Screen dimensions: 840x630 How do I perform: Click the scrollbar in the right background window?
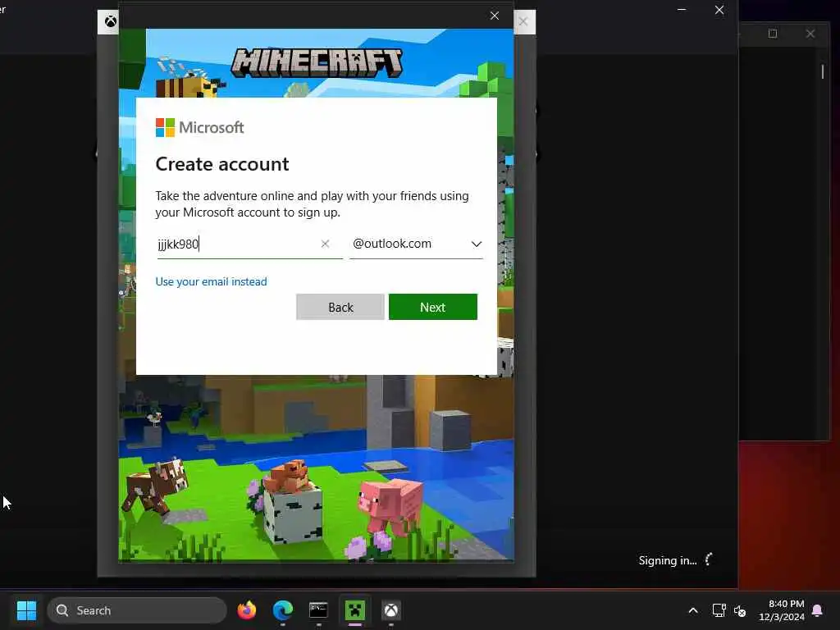(x=823, y=72)
